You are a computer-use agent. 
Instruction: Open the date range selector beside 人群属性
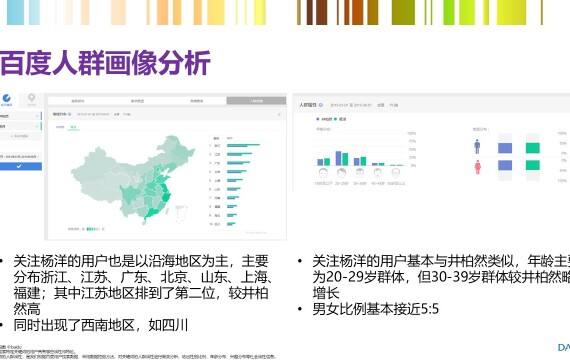(x=350, y=105)
